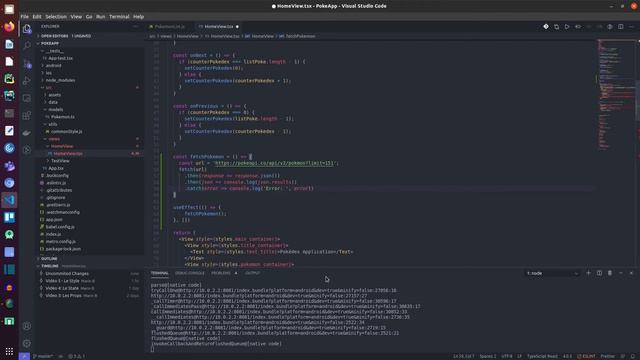
Task: Click the ESLint status bar item
Action: click(x=586, y=356)
